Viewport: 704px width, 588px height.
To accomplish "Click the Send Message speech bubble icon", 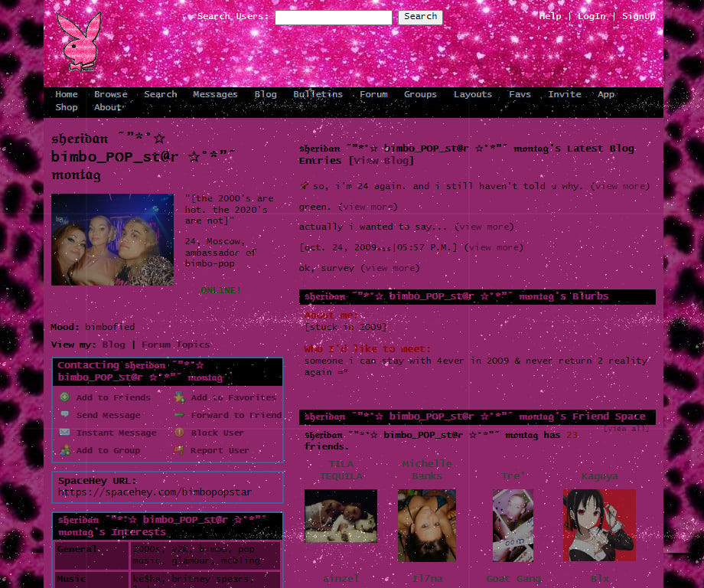I will point(64,415).
